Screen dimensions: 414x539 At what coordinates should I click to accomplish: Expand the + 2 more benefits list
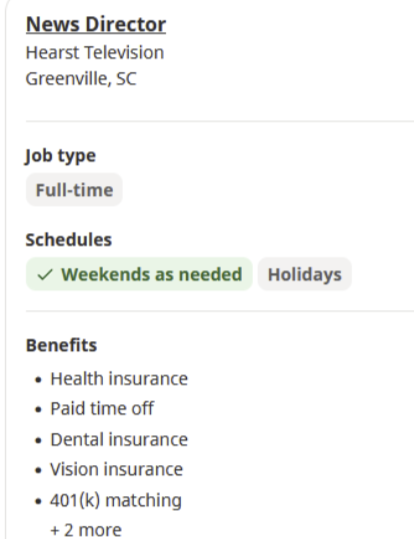86,529
